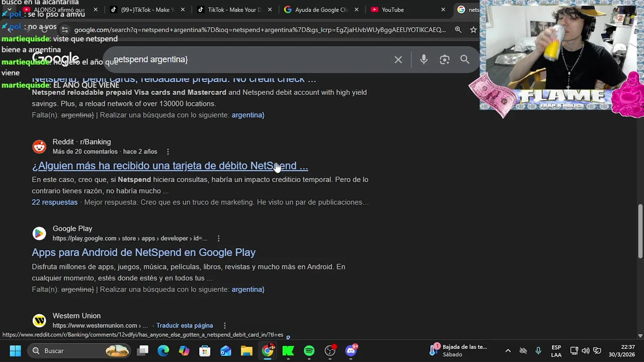Go to Google home via logo
Screen dimensions: 644x362
click(55, 59)
